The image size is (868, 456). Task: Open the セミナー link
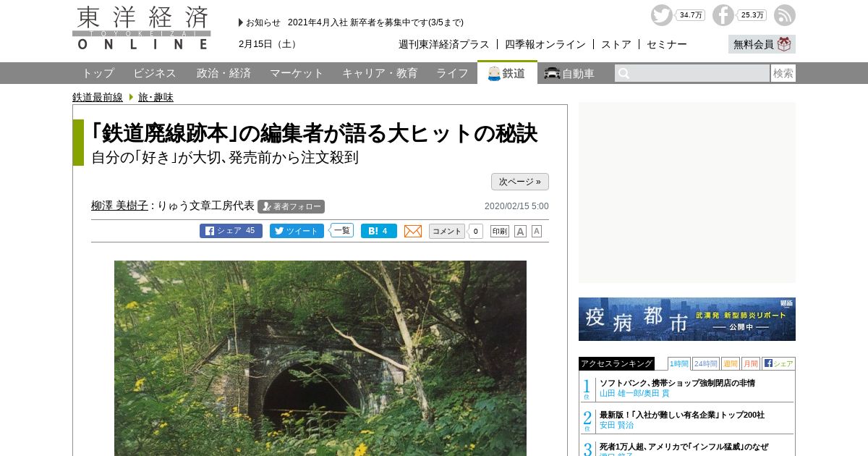(x=666, y=44)
